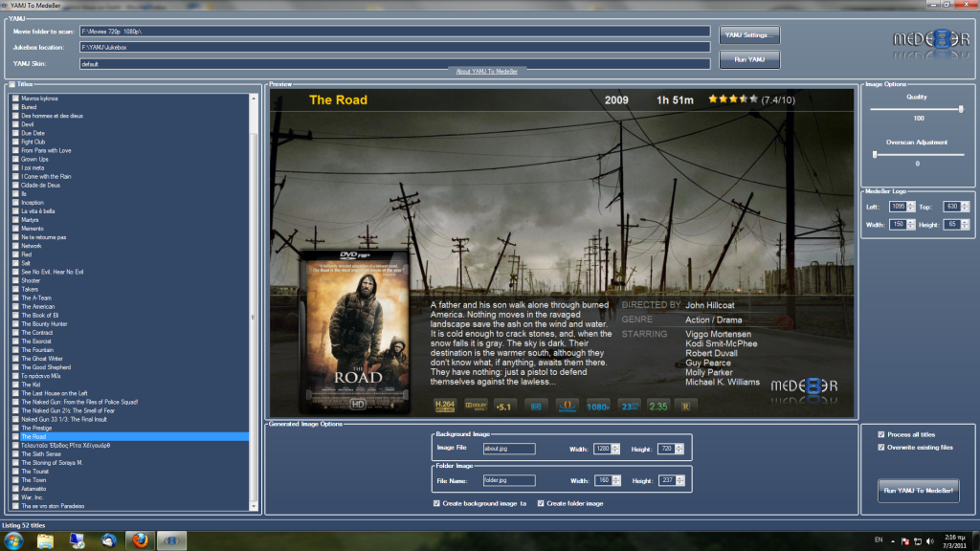Disable Process all titles option
The image size is (980, 551).
(x=881, y=435)
